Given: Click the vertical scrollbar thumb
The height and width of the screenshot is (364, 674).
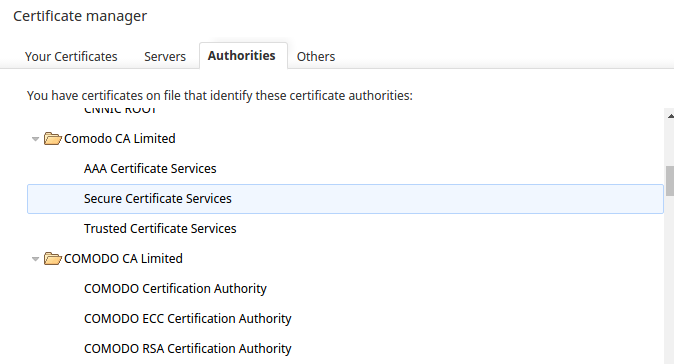Looking at the screenshot, I should (670, 180).
